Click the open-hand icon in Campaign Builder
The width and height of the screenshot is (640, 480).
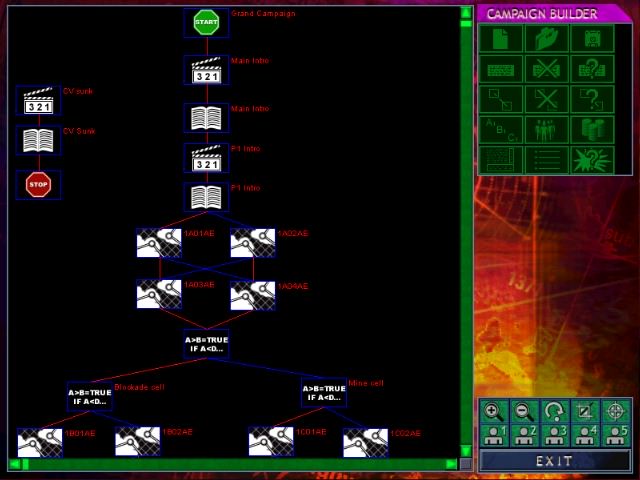546,39
